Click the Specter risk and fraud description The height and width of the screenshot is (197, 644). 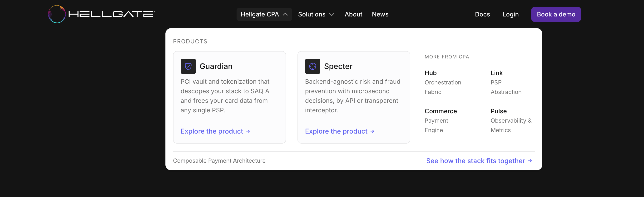[x=352, y=96]
